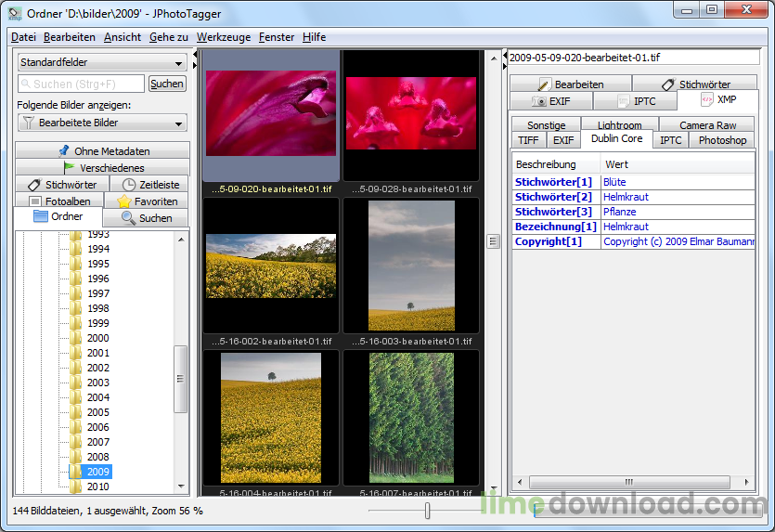Click the Stichwörter[1] Blüte row
775x532 pixels.
pos(634,182)
